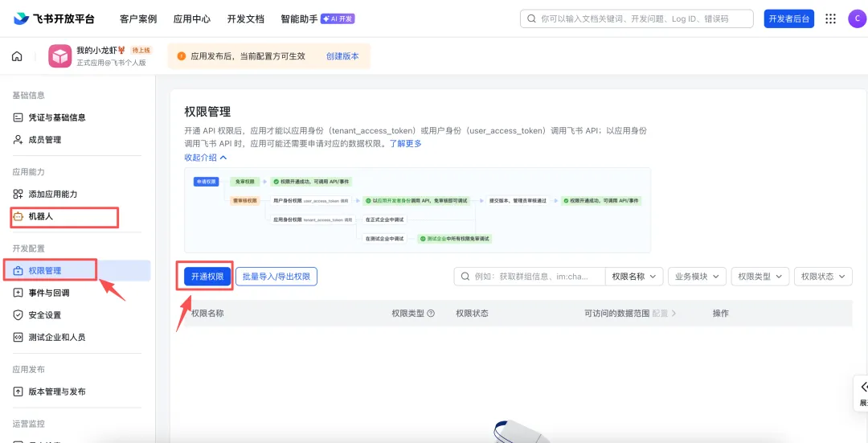Image resolution: width=868 pixels, height=443 pixels.
Task: Click the 权限管理 page heading
Action: click(x=207, y=112)
